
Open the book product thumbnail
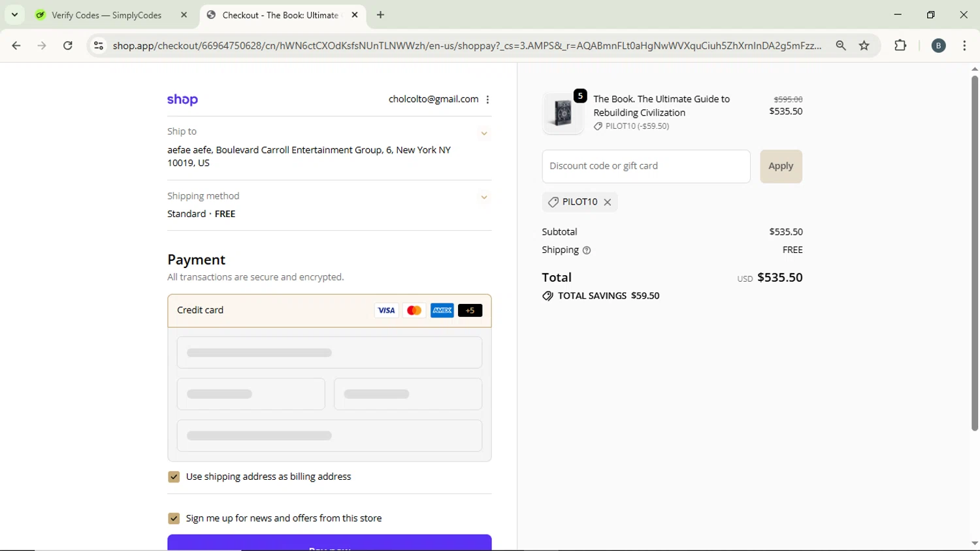tap(563, 113)
